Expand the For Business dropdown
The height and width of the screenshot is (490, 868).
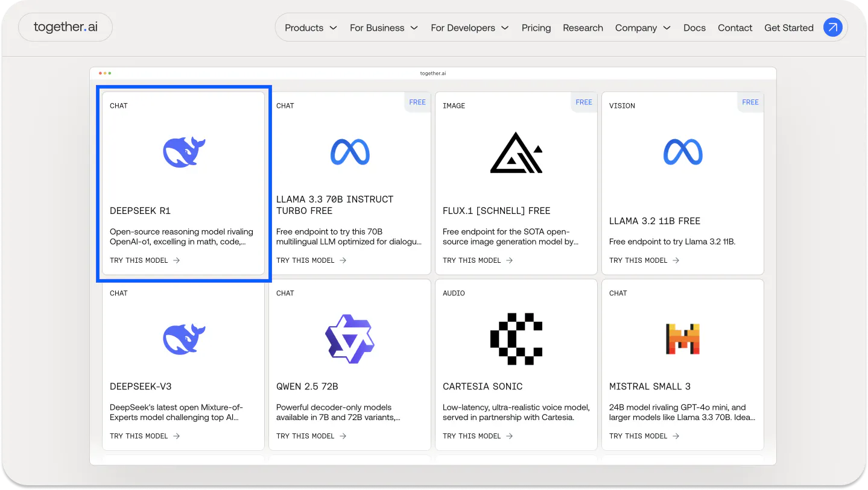point(384,28)
